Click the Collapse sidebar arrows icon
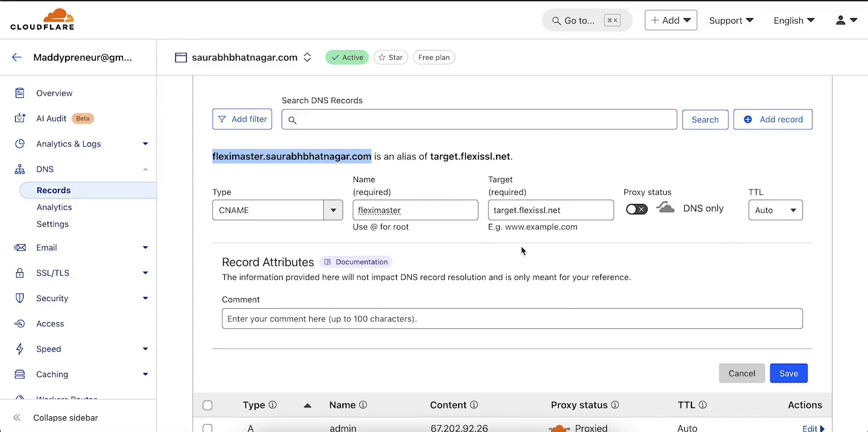868x432 pixels. click(x=17, y=418)
